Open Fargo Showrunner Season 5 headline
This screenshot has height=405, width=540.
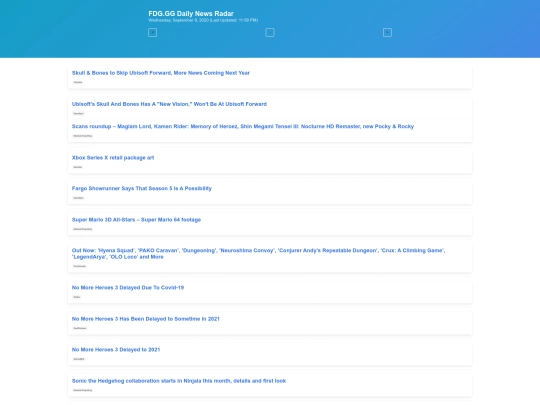[142, 188]
